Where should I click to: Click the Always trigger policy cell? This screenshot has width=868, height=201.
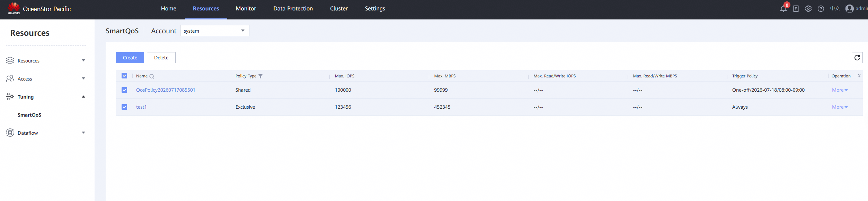(x=740, y=107)
